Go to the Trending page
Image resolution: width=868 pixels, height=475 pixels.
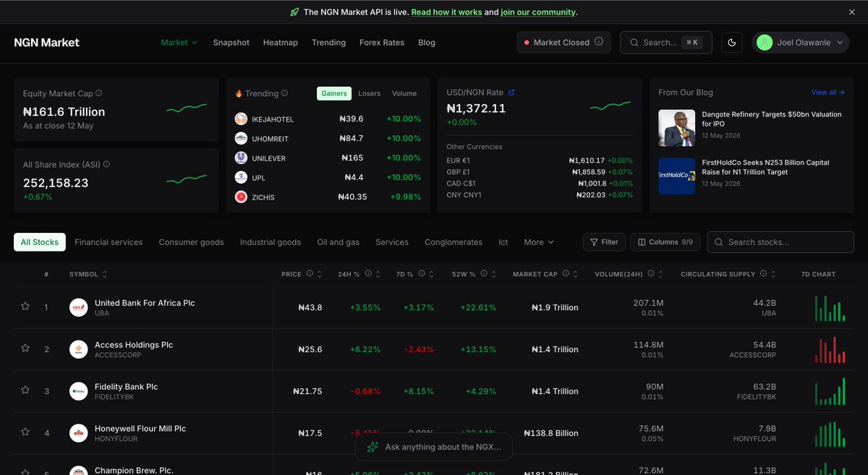click(328, 43)
